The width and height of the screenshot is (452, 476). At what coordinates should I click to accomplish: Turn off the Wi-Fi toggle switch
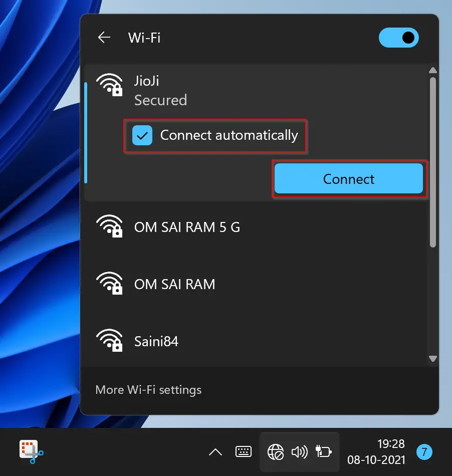pos(398,38)
